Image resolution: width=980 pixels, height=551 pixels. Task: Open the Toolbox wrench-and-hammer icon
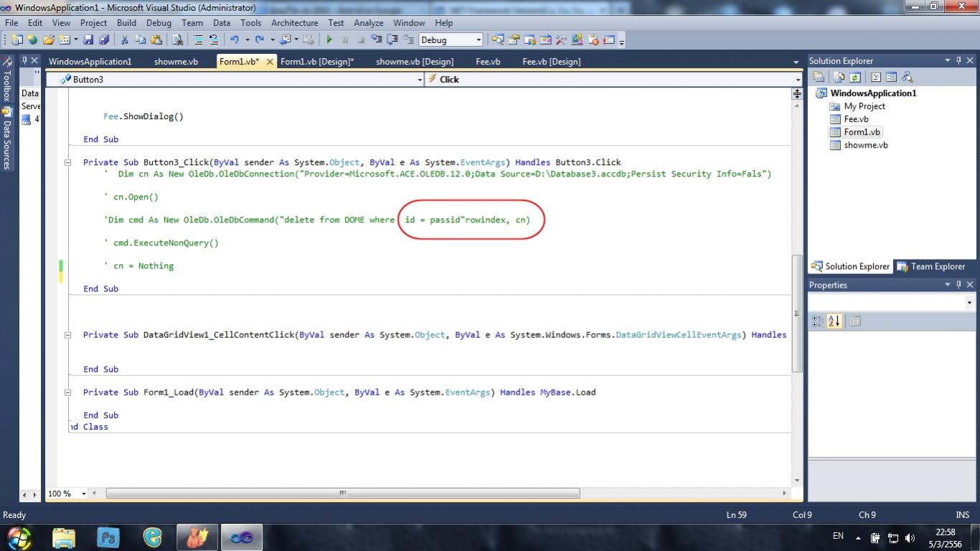pos(561,39)
